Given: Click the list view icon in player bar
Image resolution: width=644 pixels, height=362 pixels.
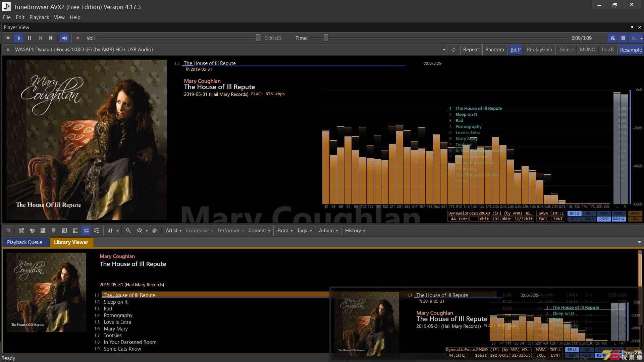Looking at the screenshot, I should [x=623, y=38].
